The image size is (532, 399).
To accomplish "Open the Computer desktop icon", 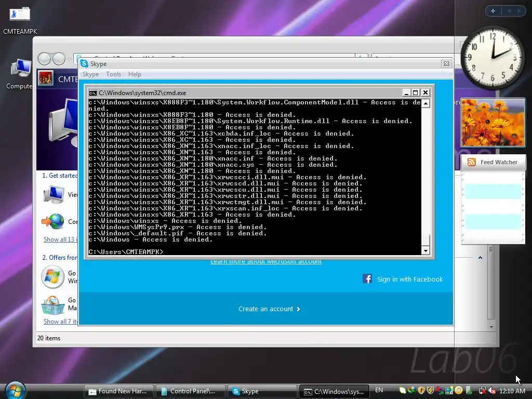I will (21, 68).
